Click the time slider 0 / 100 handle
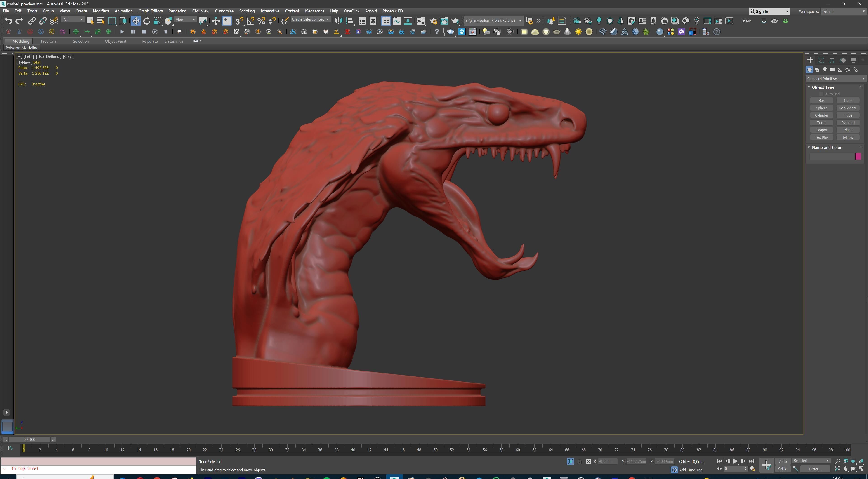The width and height of the screenshot is (868, 479). coord(30,440)
